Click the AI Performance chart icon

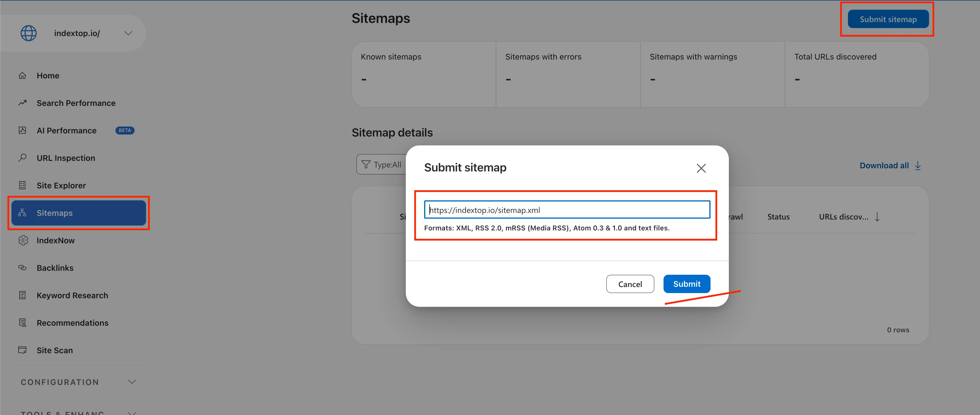click(x=22, y=130)
